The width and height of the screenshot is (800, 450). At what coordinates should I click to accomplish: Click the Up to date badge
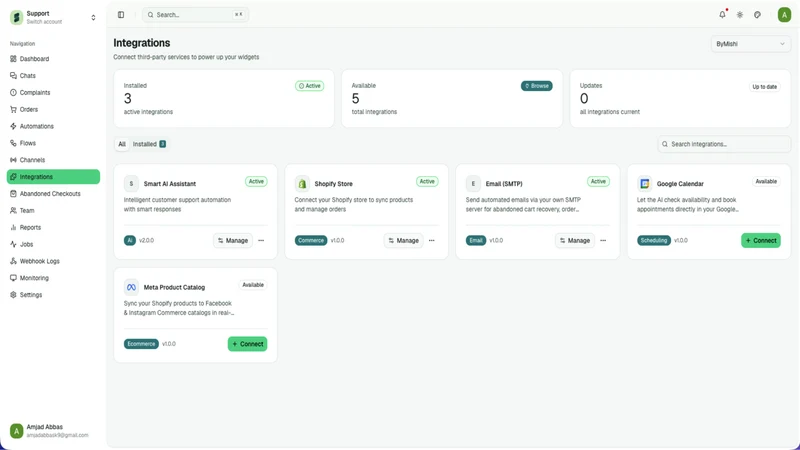pyautogui.click(x=764, y=87)
